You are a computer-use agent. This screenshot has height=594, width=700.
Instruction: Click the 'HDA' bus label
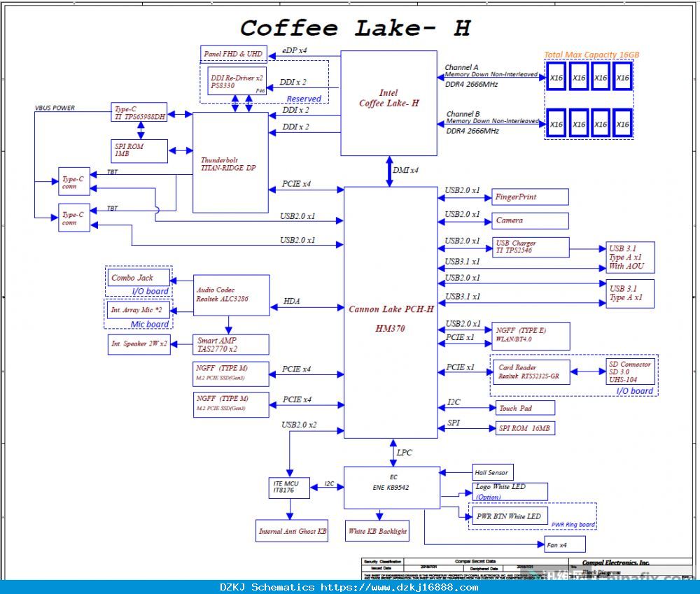pyautogui.click(x=291, y=302)
